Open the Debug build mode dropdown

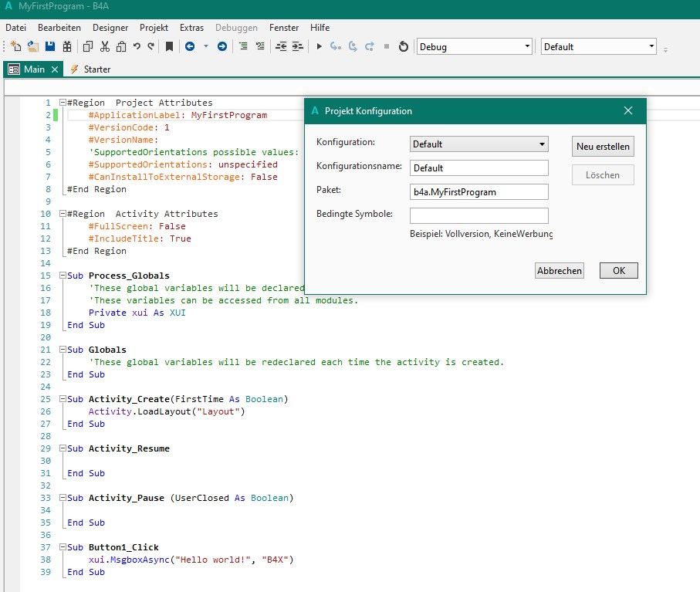pyautogui.click(x=475, y=46)
